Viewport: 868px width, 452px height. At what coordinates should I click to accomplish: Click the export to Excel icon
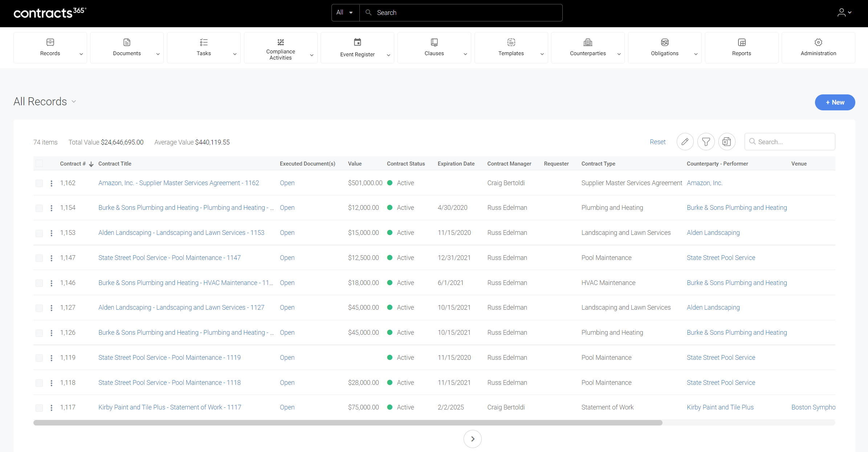pos(726,142)
